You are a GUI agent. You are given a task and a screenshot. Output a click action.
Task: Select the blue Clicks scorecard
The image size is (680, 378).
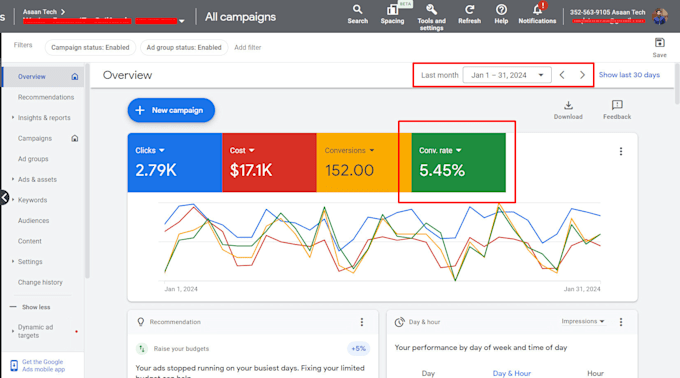coord(175,163)
